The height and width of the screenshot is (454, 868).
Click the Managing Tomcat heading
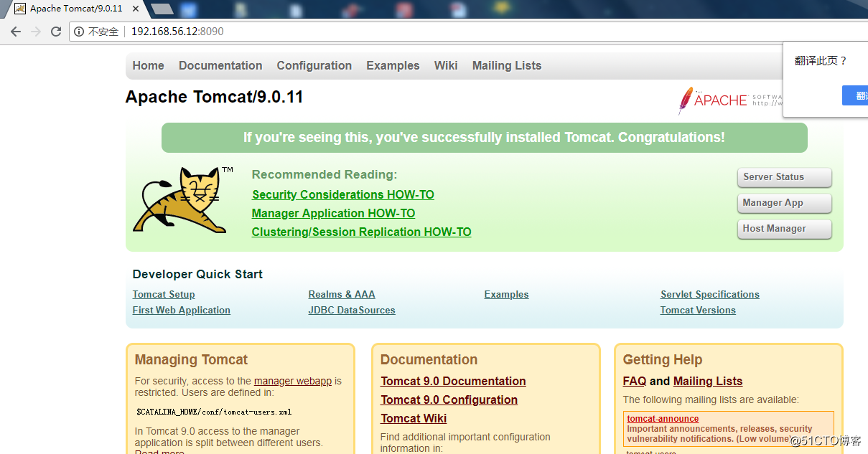191,360
